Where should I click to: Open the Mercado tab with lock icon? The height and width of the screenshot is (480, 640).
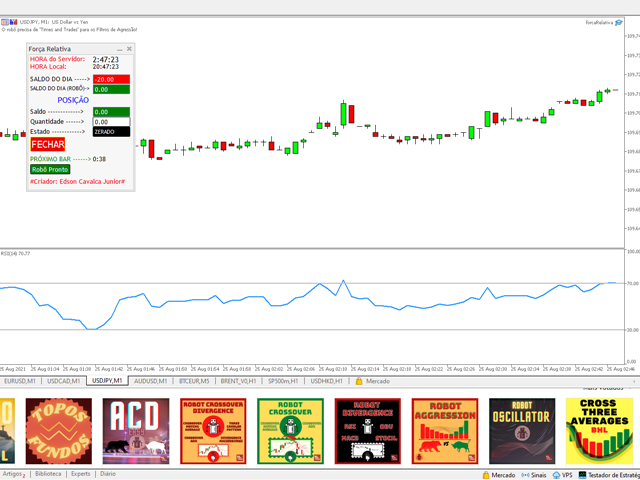click(x=373, y=381)
